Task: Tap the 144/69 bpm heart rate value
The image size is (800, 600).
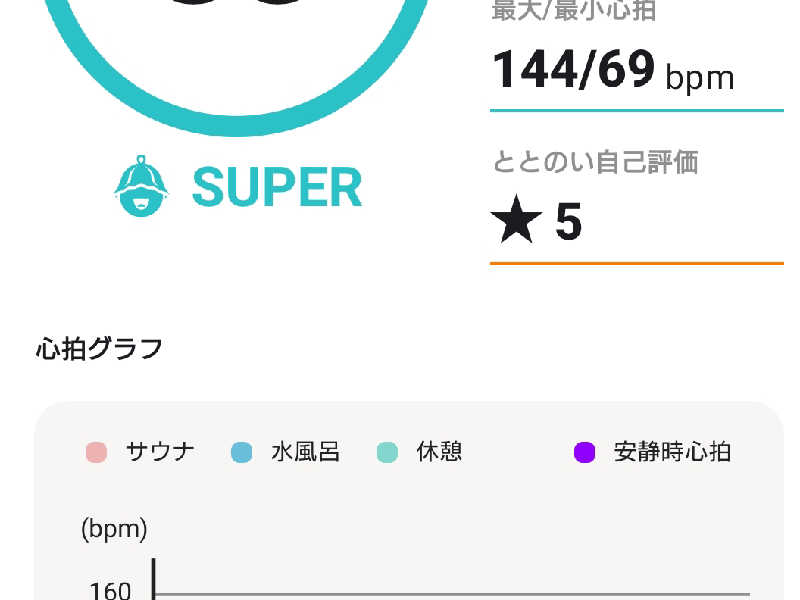Action: 613,70
